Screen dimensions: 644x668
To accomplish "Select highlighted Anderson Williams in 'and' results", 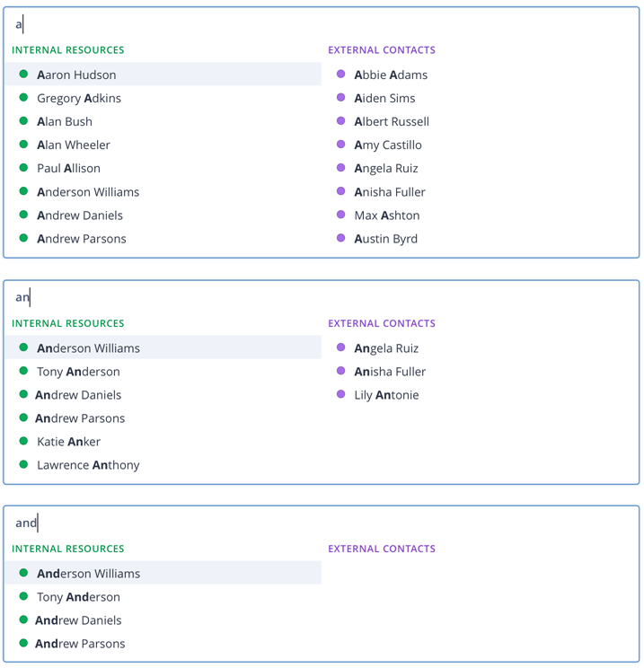I will [163, 573].
